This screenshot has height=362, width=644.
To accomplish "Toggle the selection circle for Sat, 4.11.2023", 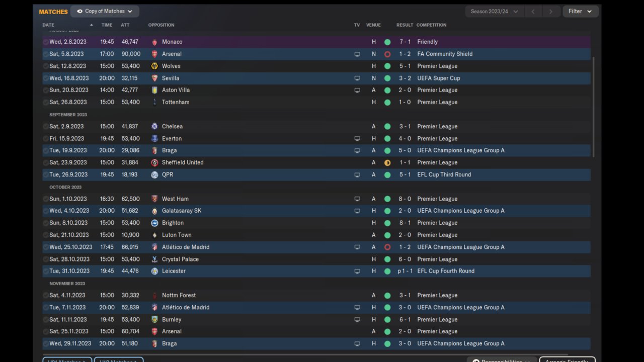I will point(46,295).
